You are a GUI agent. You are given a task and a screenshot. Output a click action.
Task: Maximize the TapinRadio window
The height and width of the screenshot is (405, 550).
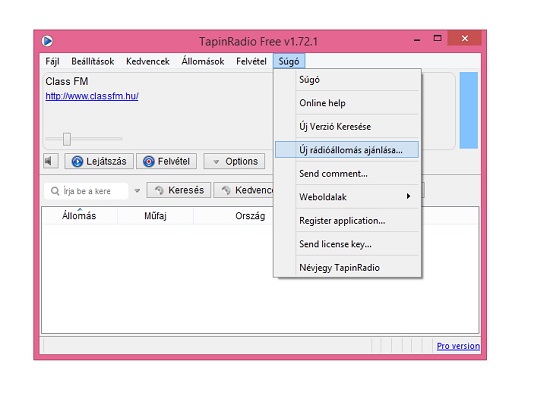click(437, 38)
